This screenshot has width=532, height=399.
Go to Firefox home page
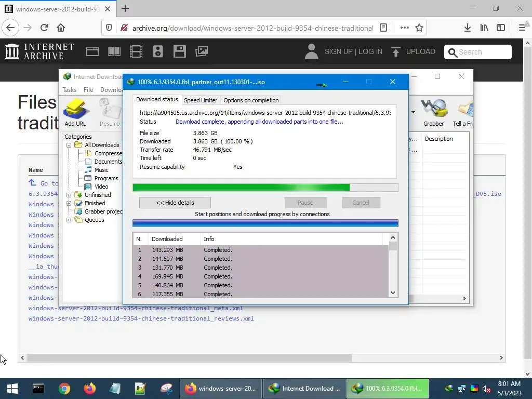pos(61,28)
